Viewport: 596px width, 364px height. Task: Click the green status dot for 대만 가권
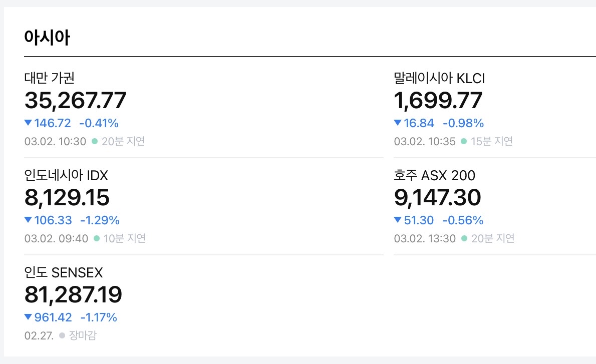tap(94, 141)
